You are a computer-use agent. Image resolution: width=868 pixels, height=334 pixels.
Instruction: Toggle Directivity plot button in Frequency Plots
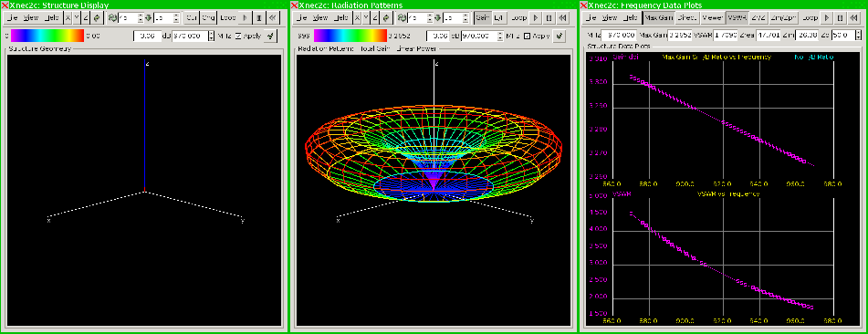687,17
